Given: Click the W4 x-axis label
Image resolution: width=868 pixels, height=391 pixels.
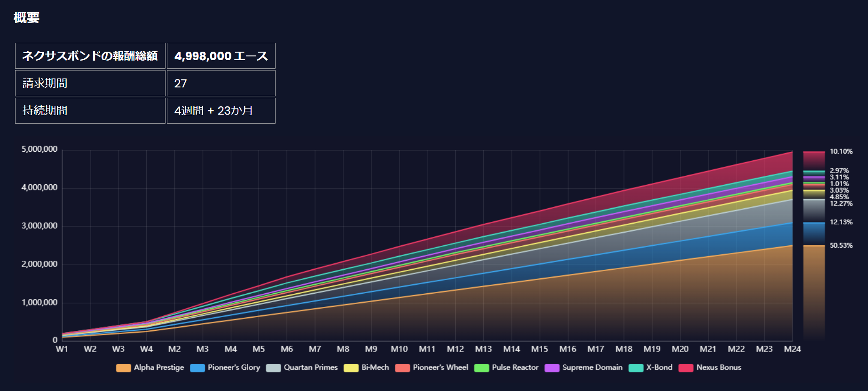Looking at the screenshot, I should (146, 349).
